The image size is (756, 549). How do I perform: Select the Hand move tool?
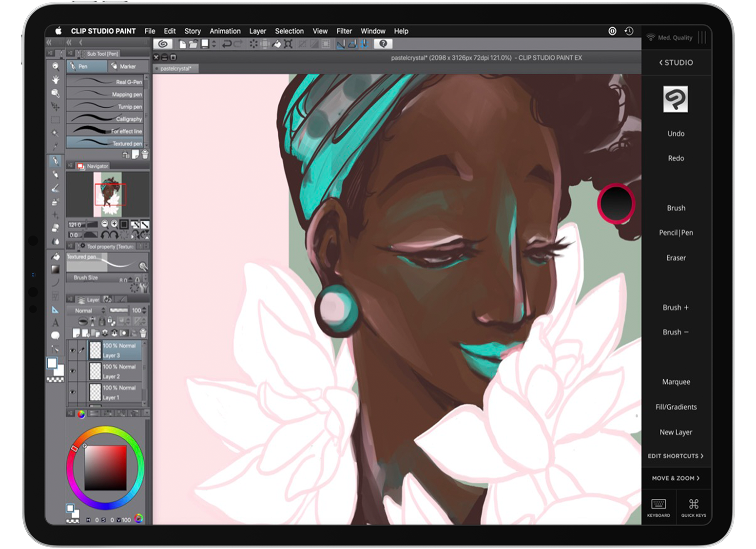tap(56, 79)
